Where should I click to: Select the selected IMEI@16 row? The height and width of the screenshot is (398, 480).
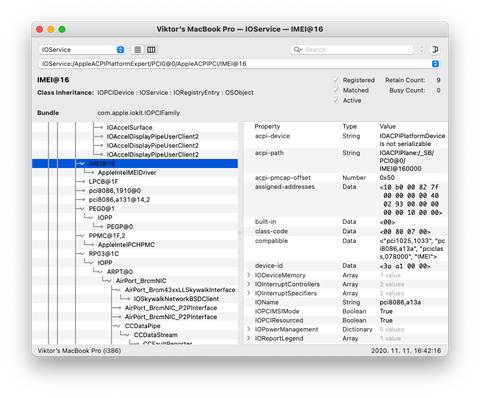pos(135,163)
